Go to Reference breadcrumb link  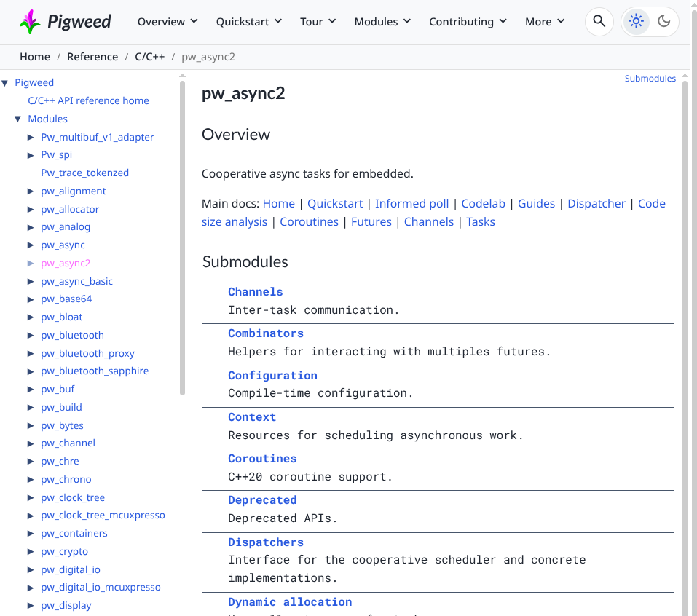(x=92, y=57)
